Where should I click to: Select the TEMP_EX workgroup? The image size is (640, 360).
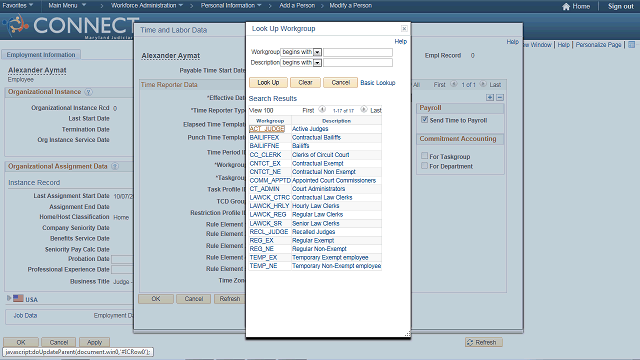(263, 258)
